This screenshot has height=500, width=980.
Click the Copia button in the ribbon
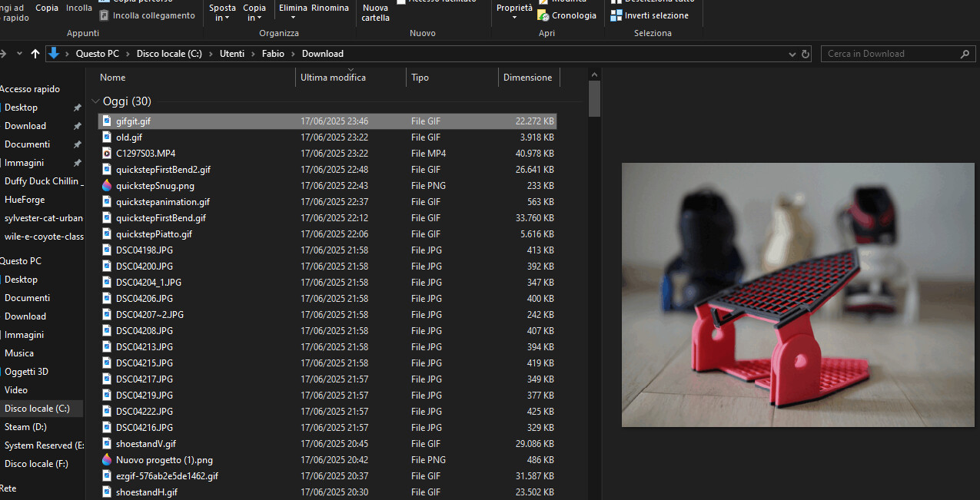pyautogui.click(x=47, y=8)
